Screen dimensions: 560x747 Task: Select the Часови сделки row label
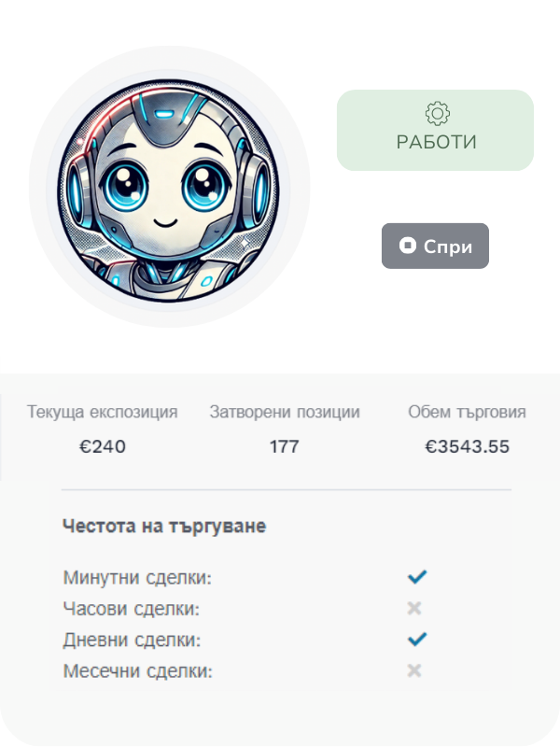pos(133,609)
